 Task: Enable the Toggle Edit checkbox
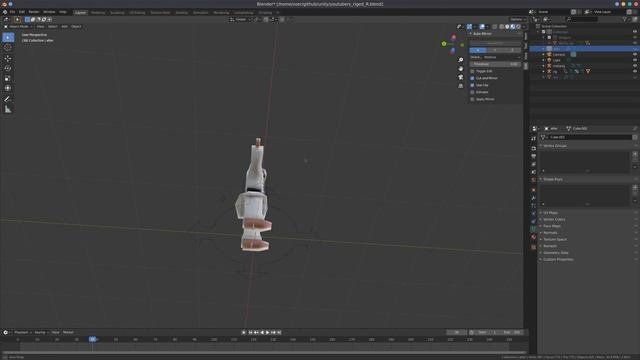pos(472,71)
